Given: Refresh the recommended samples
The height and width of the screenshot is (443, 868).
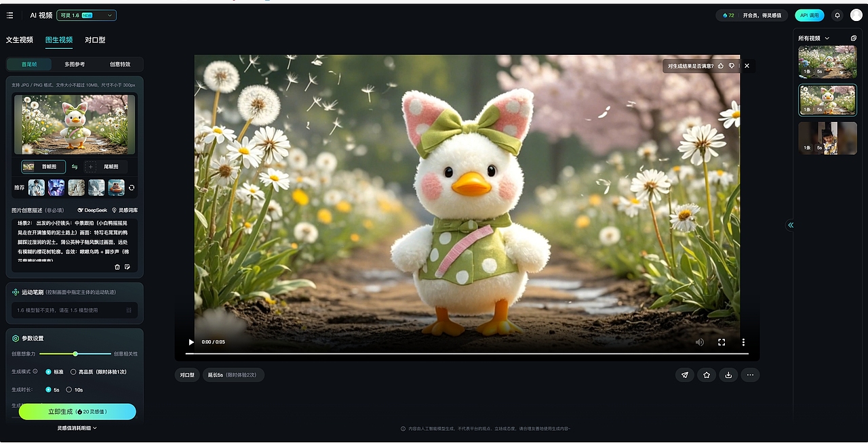Looking at the screenshot, I should [x=132, y=188].
